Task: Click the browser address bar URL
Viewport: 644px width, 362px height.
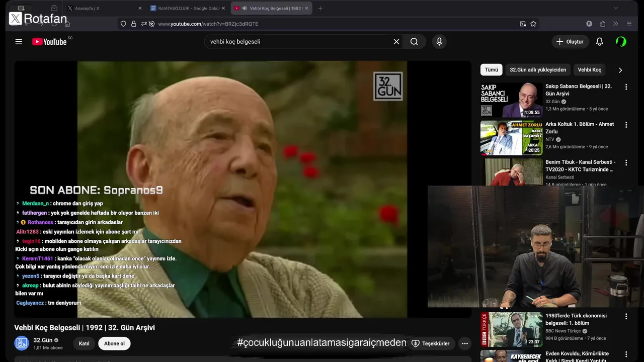Action: [208, 24]
